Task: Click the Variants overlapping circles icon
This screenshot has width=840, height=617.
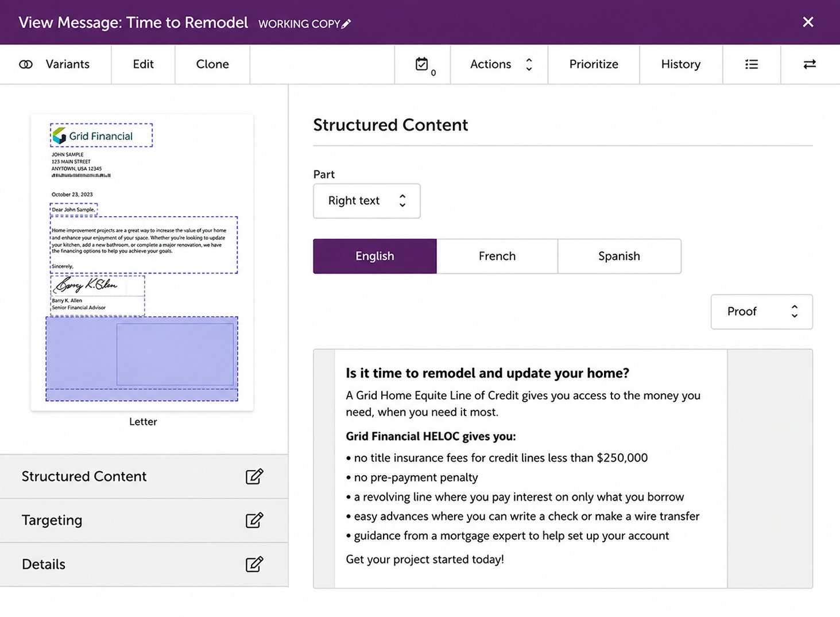Action: [x=26, y=64]
